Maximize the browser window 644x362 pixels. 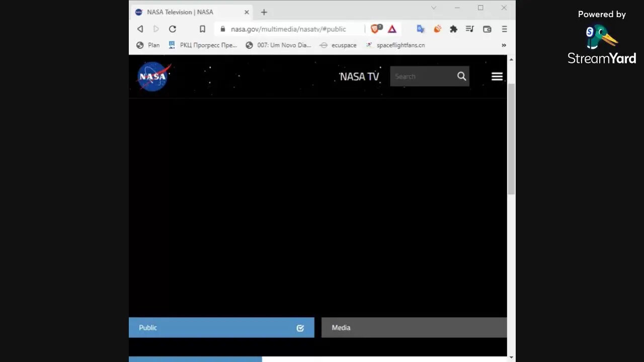[480, 8]
